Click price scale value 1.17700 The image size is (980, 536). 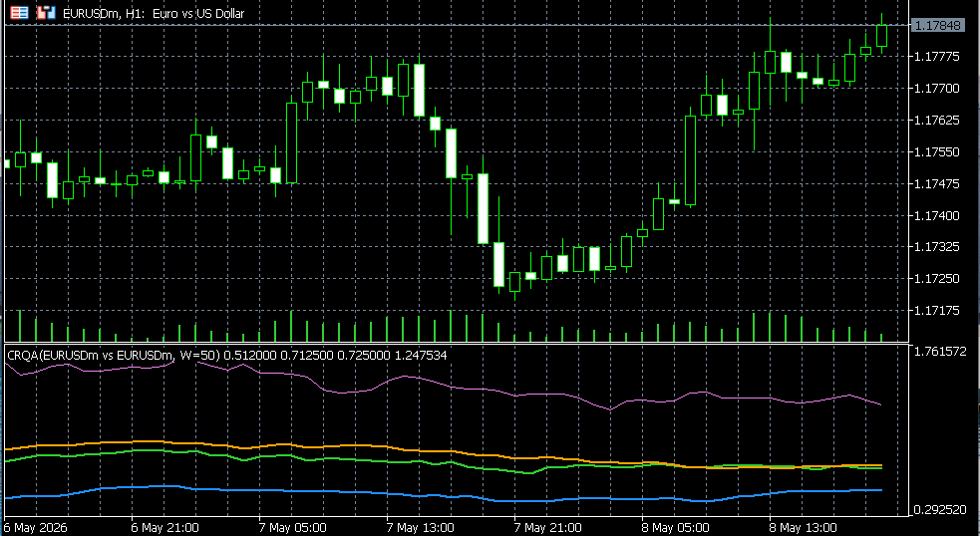coord(937,89)
